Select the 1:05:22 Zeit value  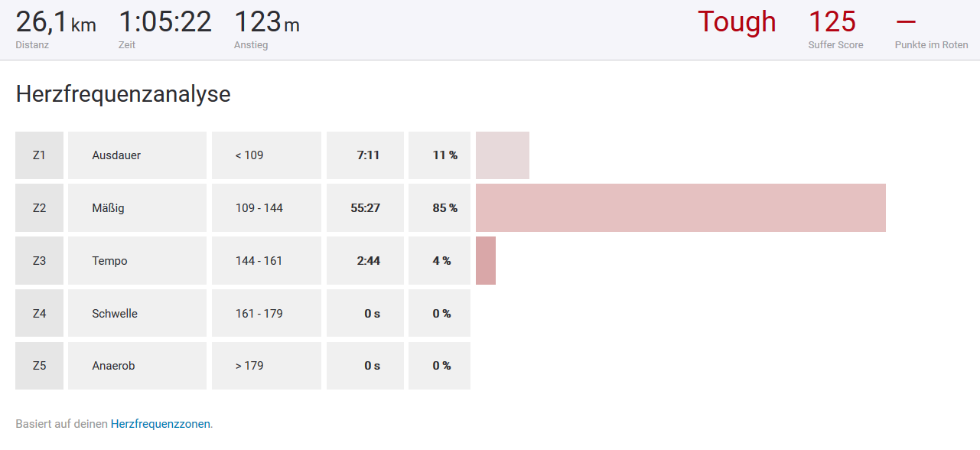click(x=165, y=22)
